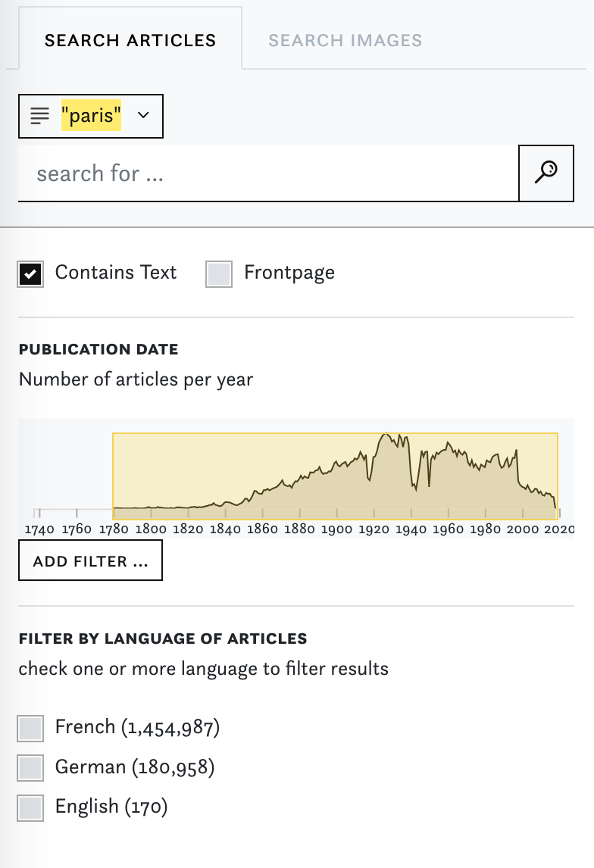Filter results by French language
Screen dimensions: 594x868
click(30, 728)
